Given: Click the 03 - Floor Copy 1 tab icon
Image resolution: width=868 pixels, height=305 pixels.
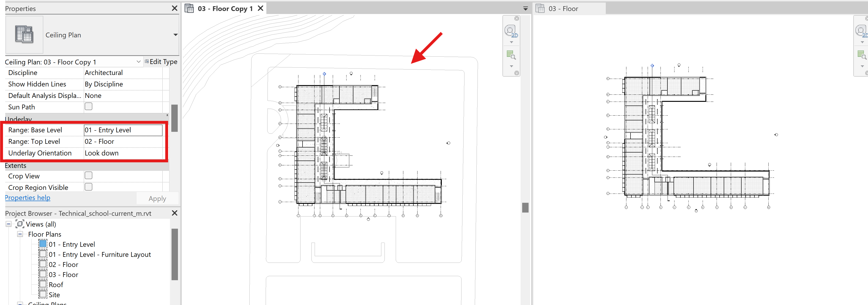Looking at the screenshot, I should pyautogui.click(x=189, y=8).
